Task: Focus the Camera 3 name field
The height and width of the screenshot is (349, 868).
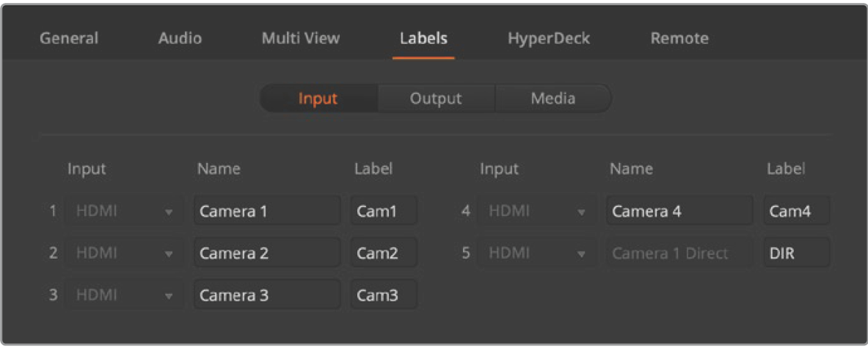Action: point(267,296)
